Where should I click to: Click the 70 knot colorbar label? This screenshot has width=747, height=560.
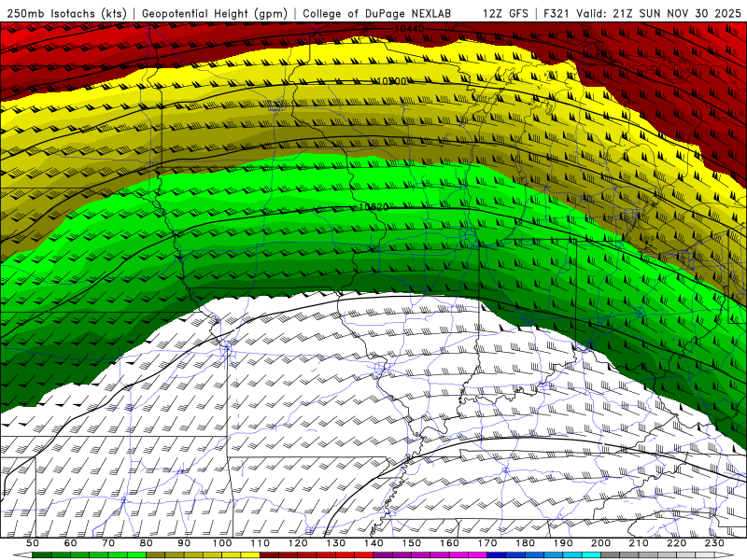(108, 543)
